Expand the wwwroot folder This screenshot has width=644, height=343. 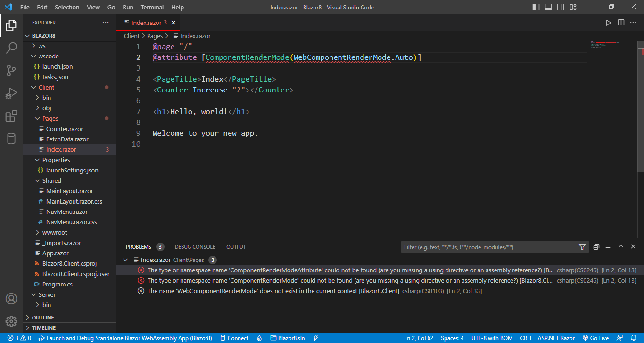[x=69, y=232]
